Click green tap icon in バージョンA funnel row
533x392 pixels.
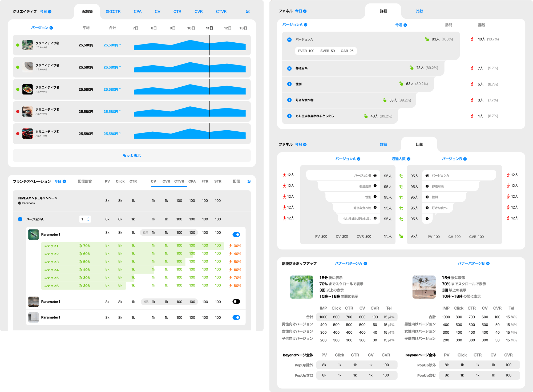tap(427, 39)
